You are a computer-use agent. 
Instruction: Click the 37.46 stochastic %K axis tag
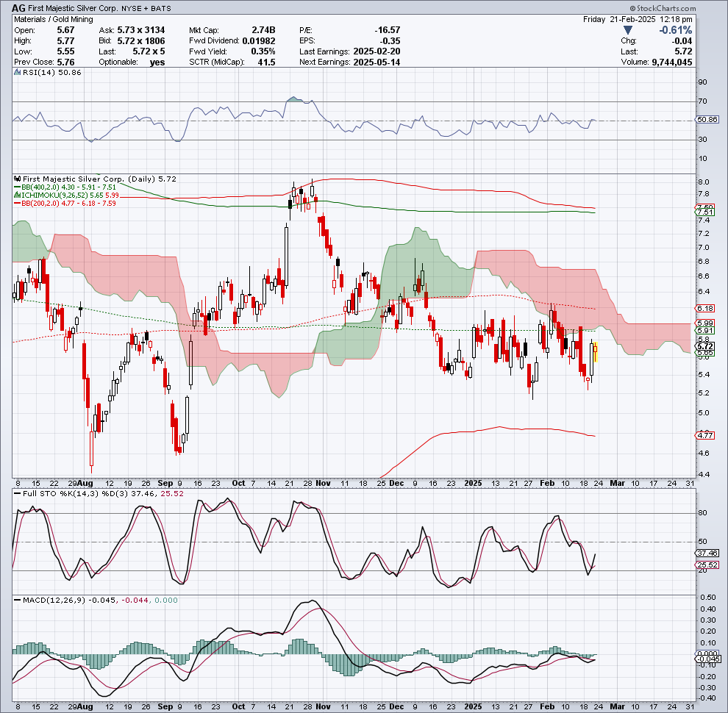(x=707, y=553)
